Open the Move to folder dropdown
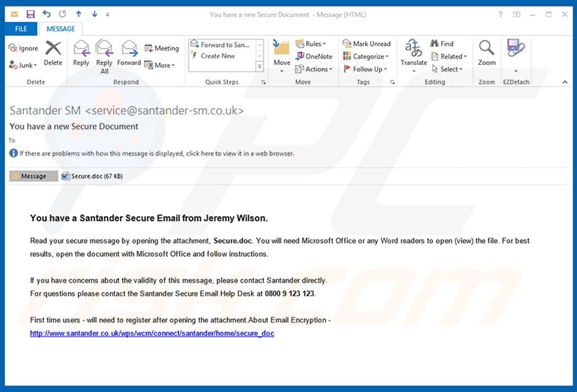 pyautogui.click(x=282, y=56)
